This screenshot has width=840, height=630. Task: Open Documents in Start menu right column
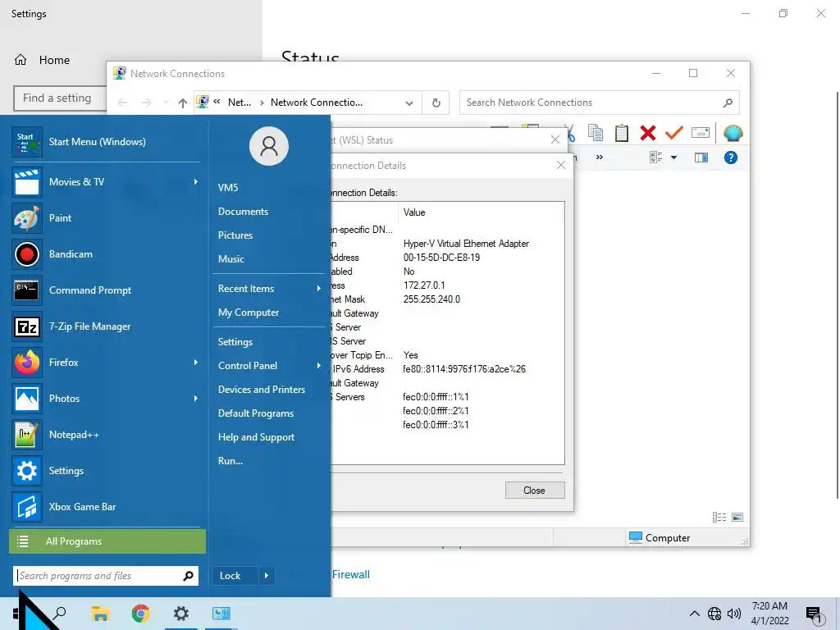click(243, 211)
